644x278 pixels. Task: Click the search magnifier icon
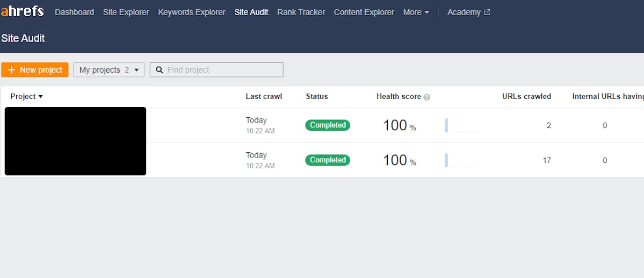(160, 70)
